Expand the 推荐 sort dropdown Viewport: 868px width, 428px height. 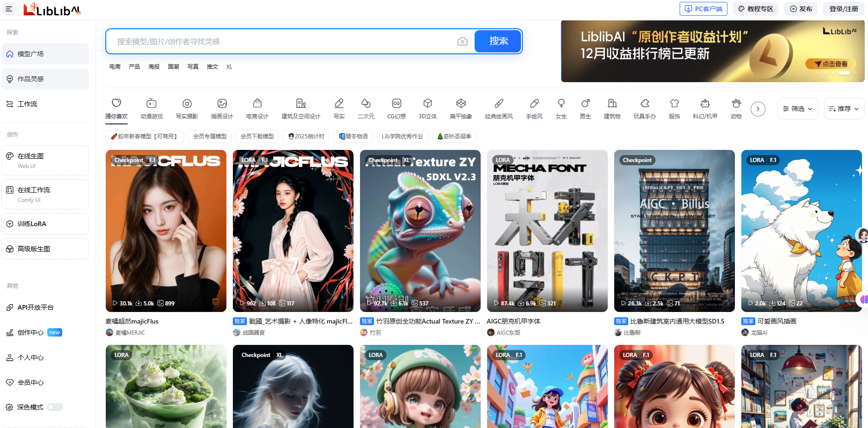coord(843,109)
